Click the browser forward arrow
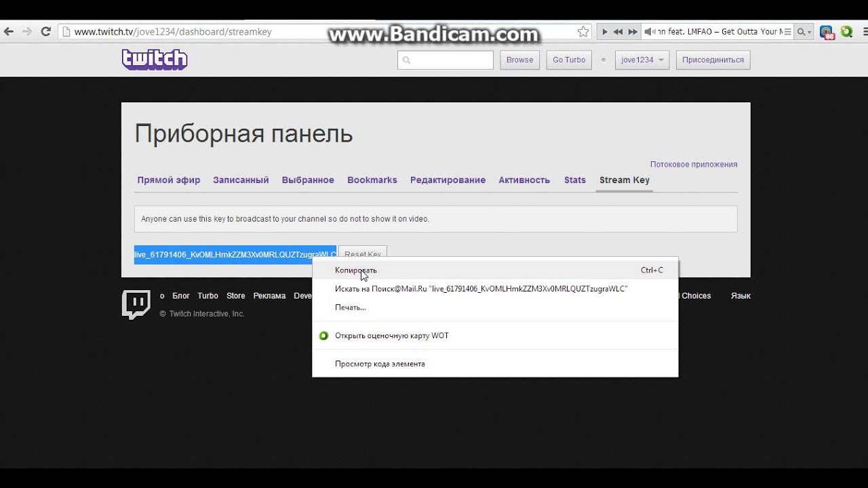Image resolution: width=868 pixels, height=488 pixels. click(27, 31)
